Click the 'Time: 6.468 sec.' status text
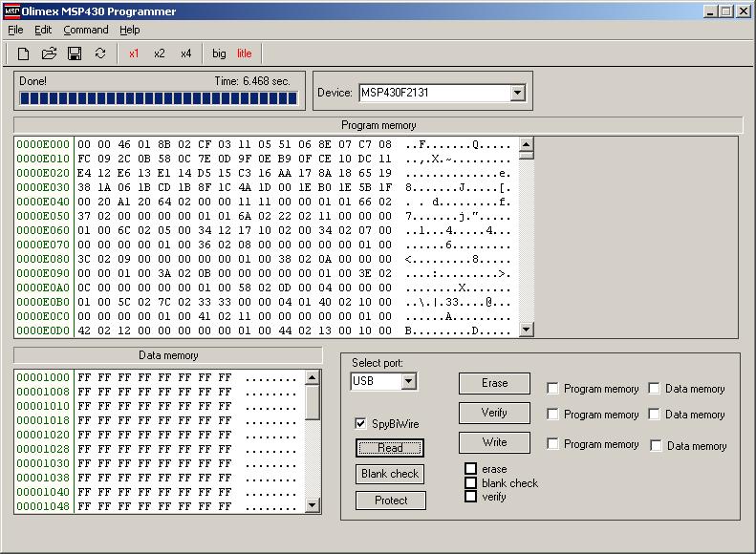756x554 pixels. pos(252,81)
